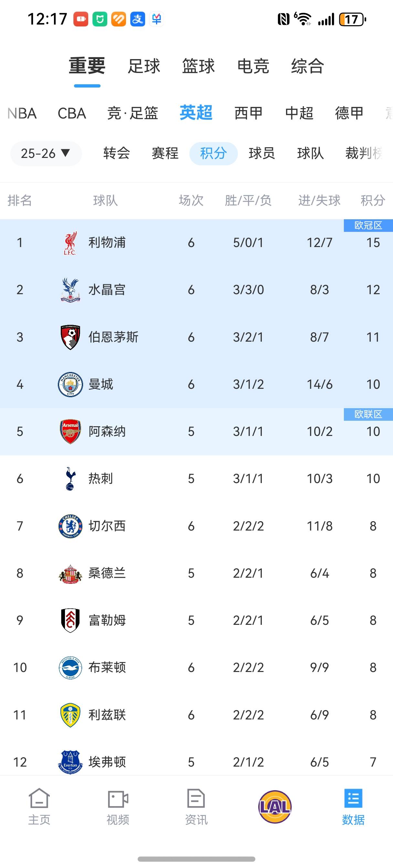Open the 热刺 team entry
This screenshot has width=393, height=868.
click(x=101, y=479)
